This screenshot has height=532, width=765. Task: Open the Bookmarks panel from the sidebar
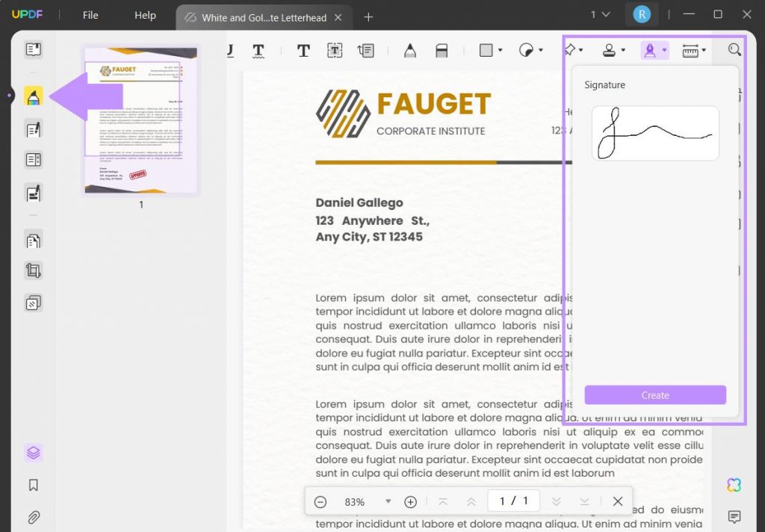point(33,485)
